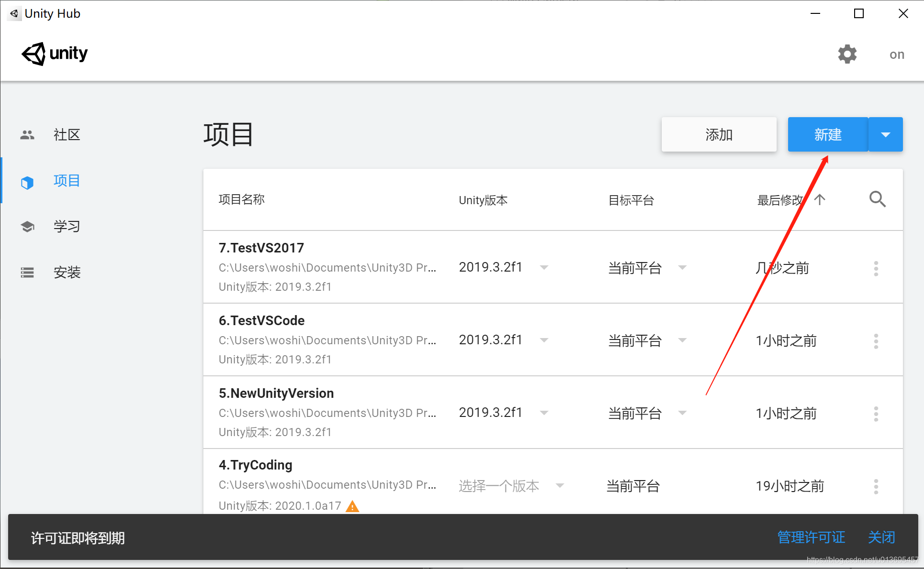Maximize the Unity Hub window
The height and width of the screenshot is (569, 924).
pyautogui.click(x=859, y=13)
